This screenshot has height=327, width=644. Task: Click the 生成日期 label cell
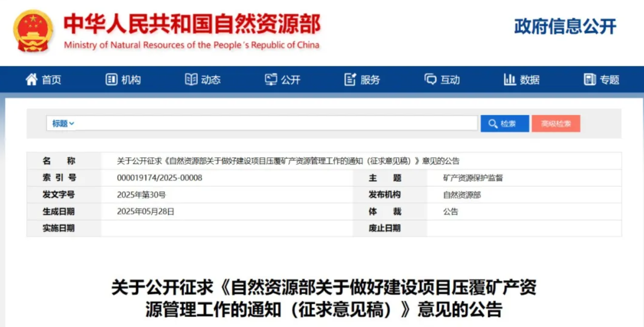click(64, 211)
